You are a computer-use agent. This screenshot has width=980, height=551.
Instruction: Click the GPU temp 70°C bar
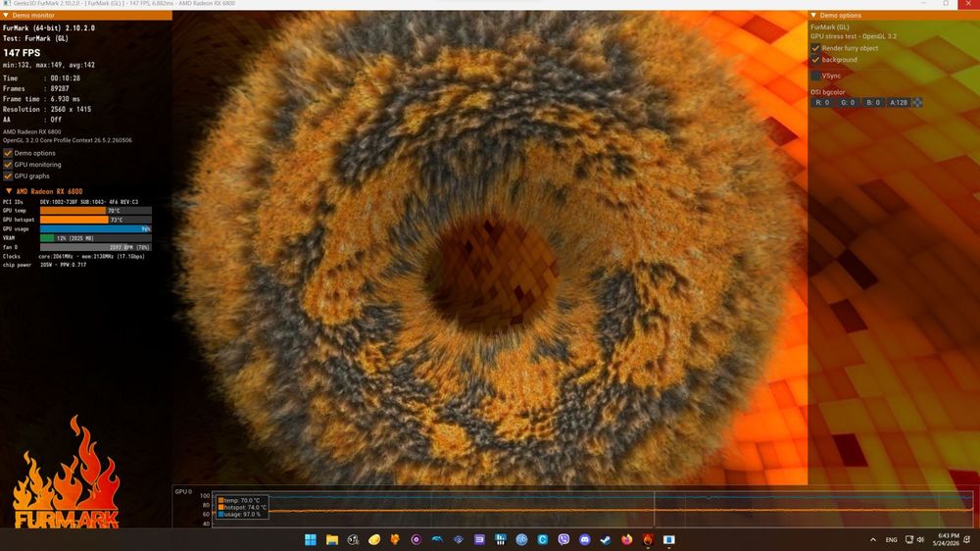pos(96,211)
